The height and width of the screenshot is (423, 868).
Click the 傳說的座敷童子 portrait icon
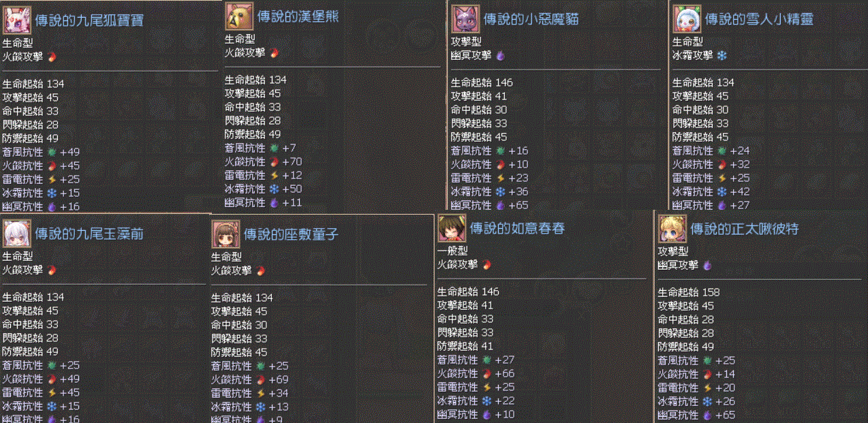pos(226,234)
